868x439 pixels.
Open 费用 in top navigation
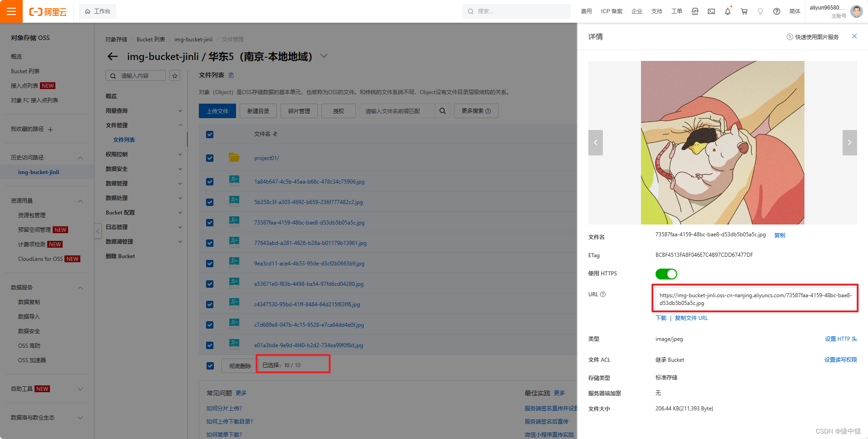[587, 11]
